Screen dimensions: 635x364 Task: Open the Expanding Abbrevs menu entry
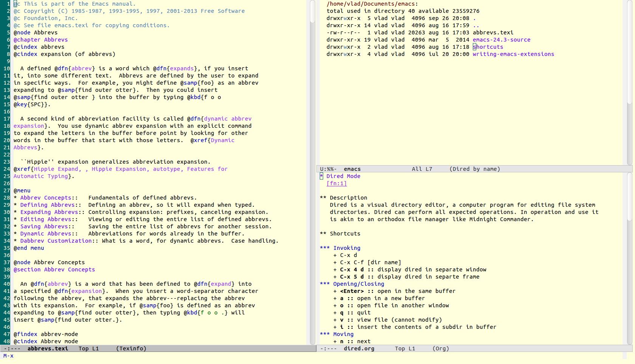point(49,212)
